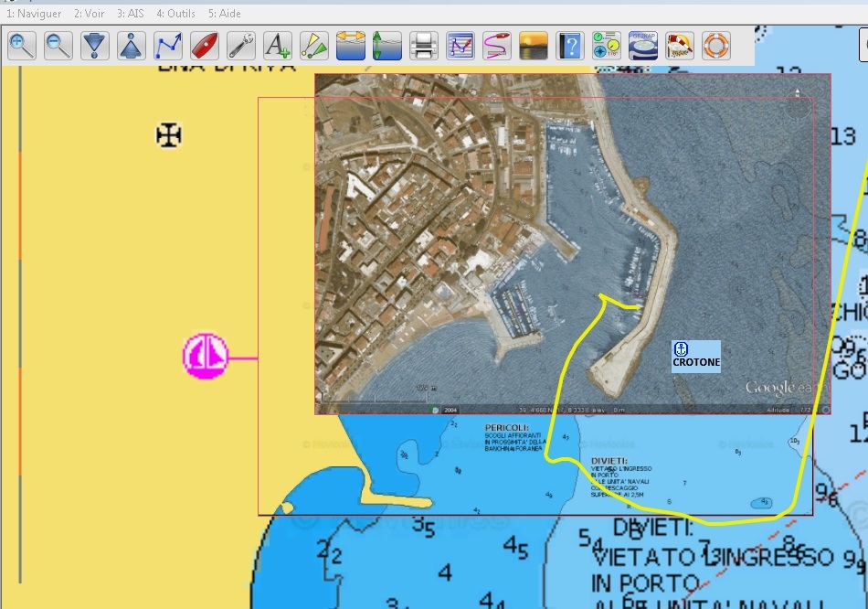Expand the Voir menu
The height and width of the screenshot is (609, 868).
[90, 14]
